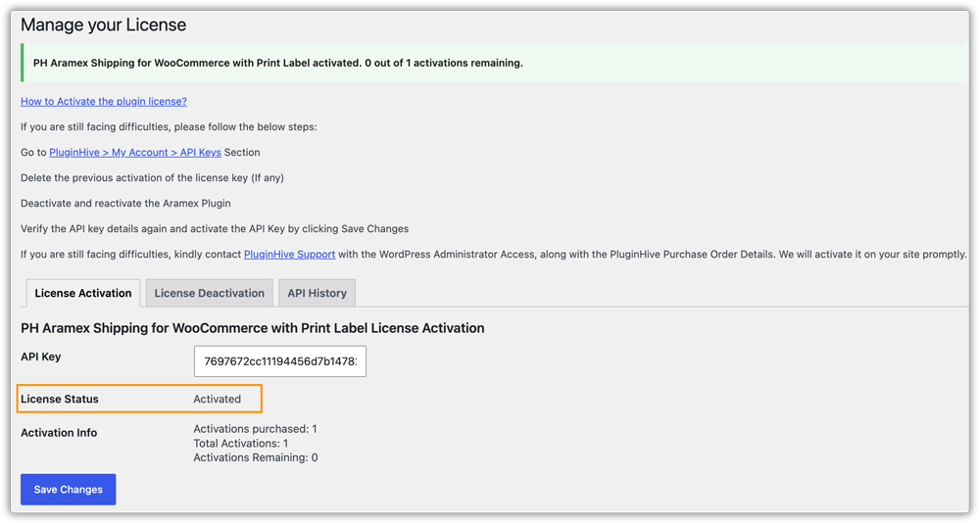
Task: Click the 'please follow the below steps' line
Action: [169, 127]
